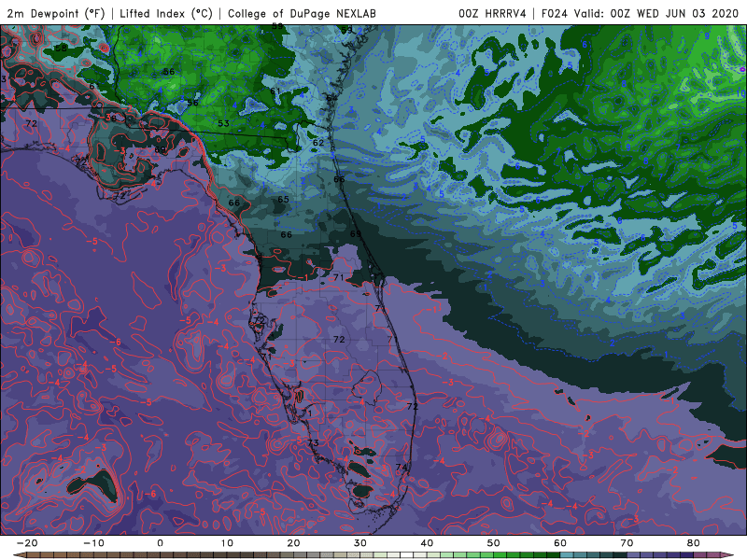Click the '80' colorbar tick label

click(x=694, y=543)
